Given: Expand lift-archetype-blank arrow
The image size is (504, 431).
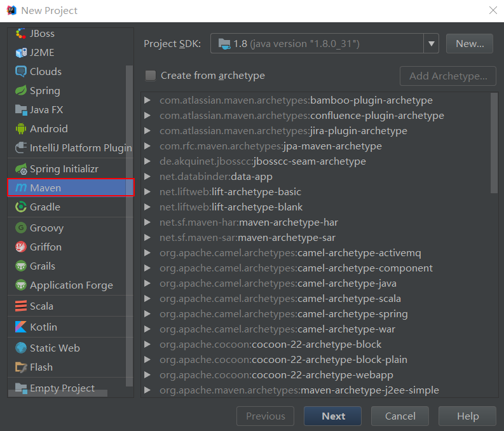Looking at the screenshot, I should tap(147, 207).
